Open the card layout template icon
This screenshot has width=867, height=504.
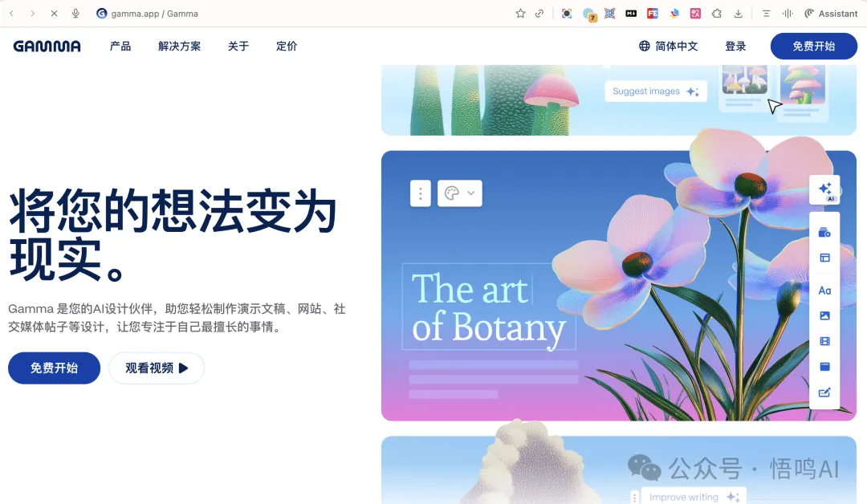pyautogui.click(x=824, y=258)
